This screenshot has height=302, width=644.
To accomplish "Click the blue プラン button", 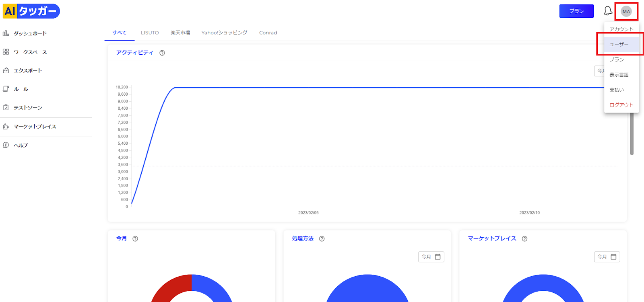I will [x=576, y=11].
